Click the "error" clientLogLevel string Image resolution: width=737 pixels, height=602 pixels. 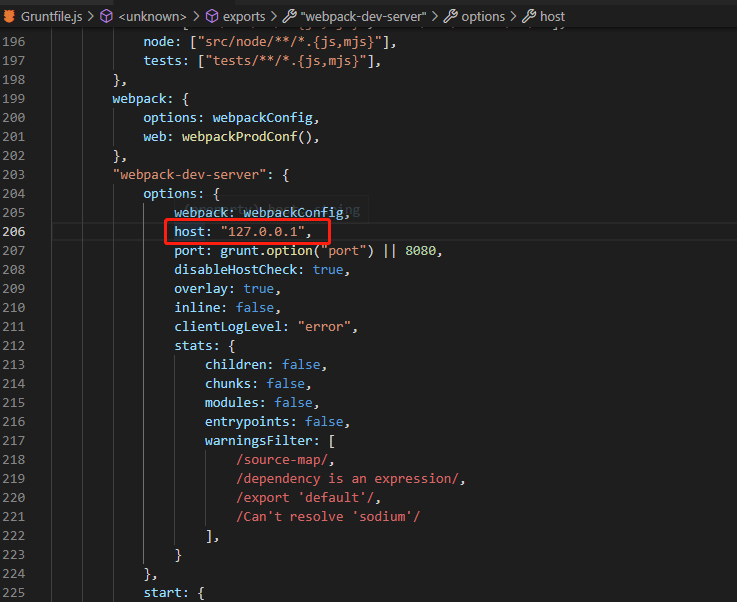(324, 327)
